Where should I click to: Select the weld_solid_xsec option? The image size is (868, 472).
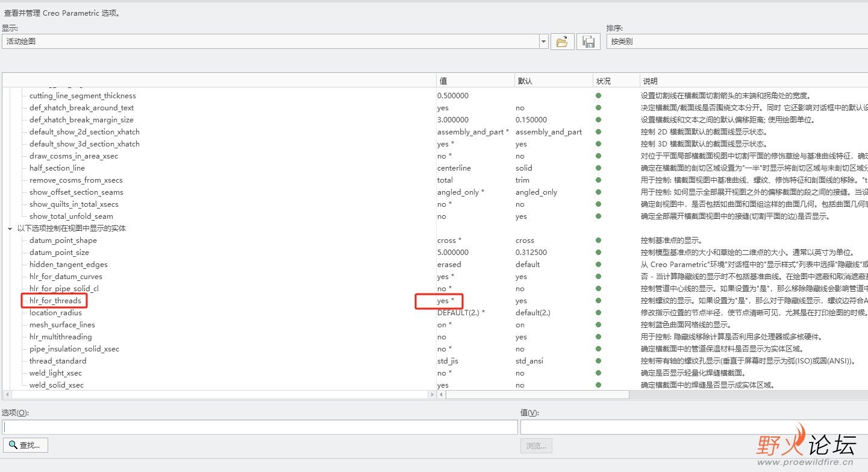coord(57,385)
